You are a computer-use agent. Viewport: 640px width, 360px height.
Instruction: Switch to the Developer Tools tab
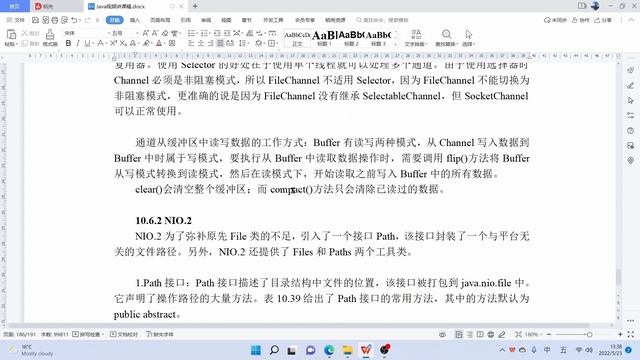(x=273, y=20)
